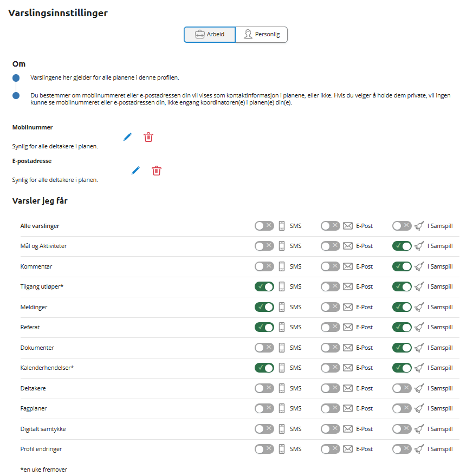460x476 pixels.
Task: Delete the Mobilnummer with trash icon
Action: [x=148, y=137]
